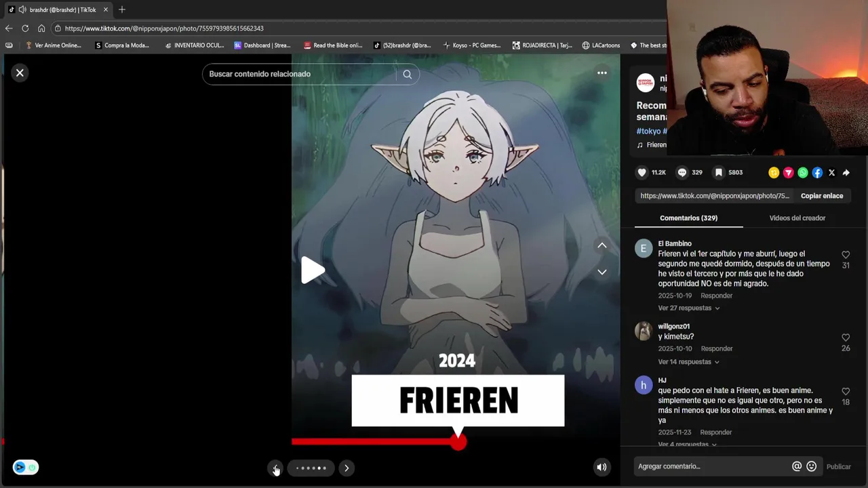Share the post to WhatsApp
868x488 pixels.
coord(803,173)
